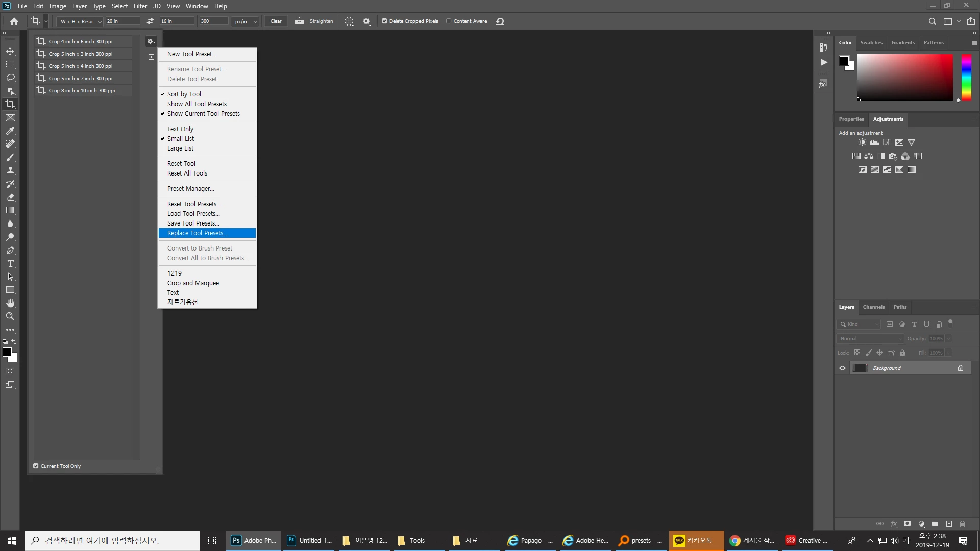Toggle Current Tool Only checkbox

pyautogui.click(x=36, y=466)
